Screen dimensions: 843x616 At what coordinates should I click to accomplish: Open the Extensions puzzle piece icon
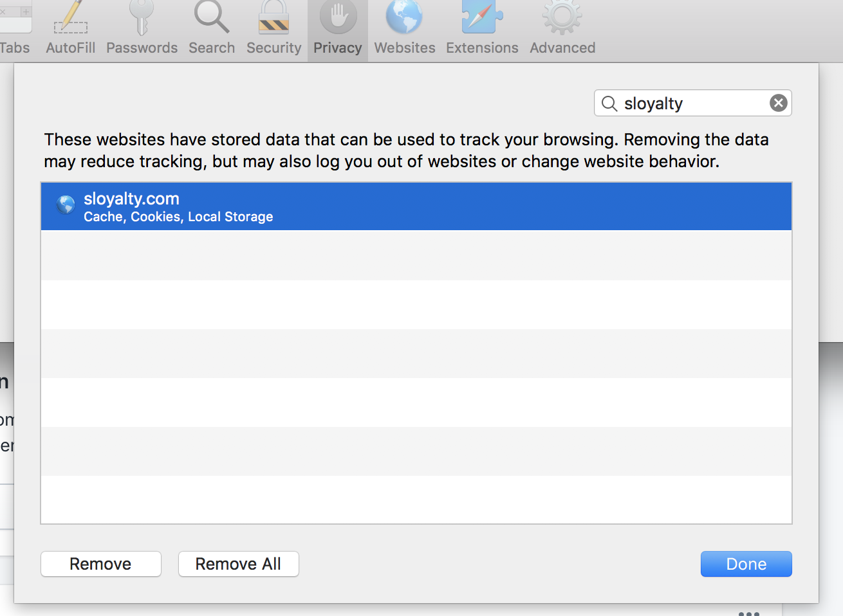pos(482,17)
